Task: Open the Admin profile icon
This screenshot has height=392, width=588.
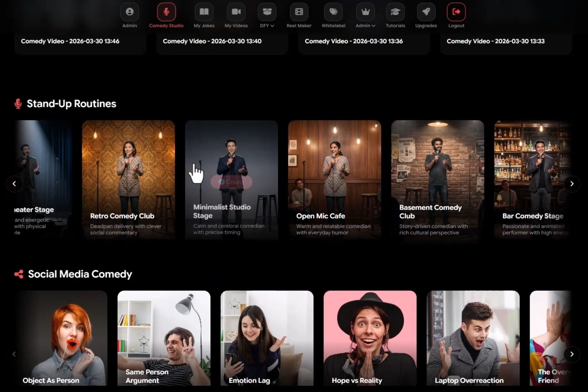Action: point(130,12)
